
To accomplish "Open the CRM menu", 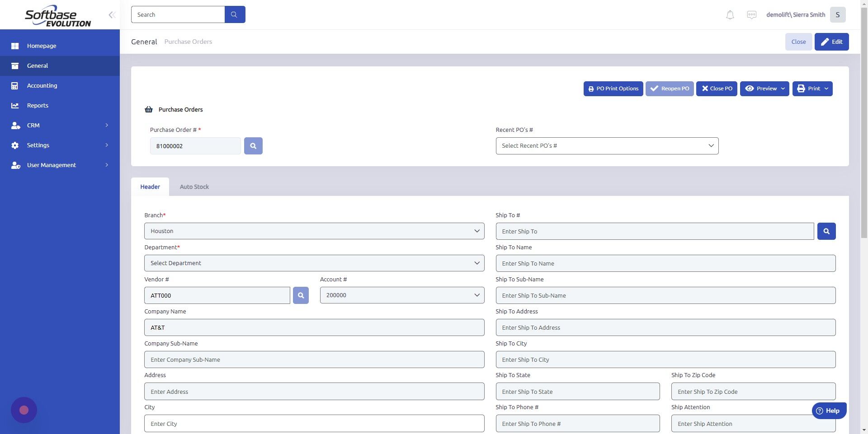I will pyautogui.click(x=33, y=125).
